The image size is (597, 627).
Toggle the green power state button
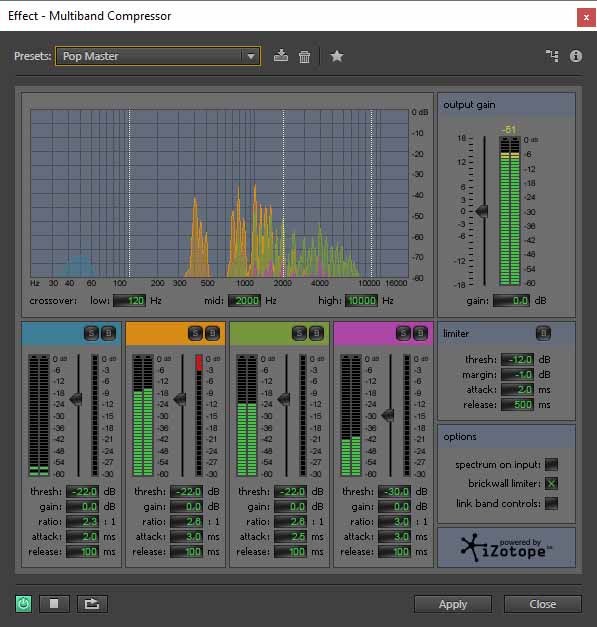(x=24, y=603)
